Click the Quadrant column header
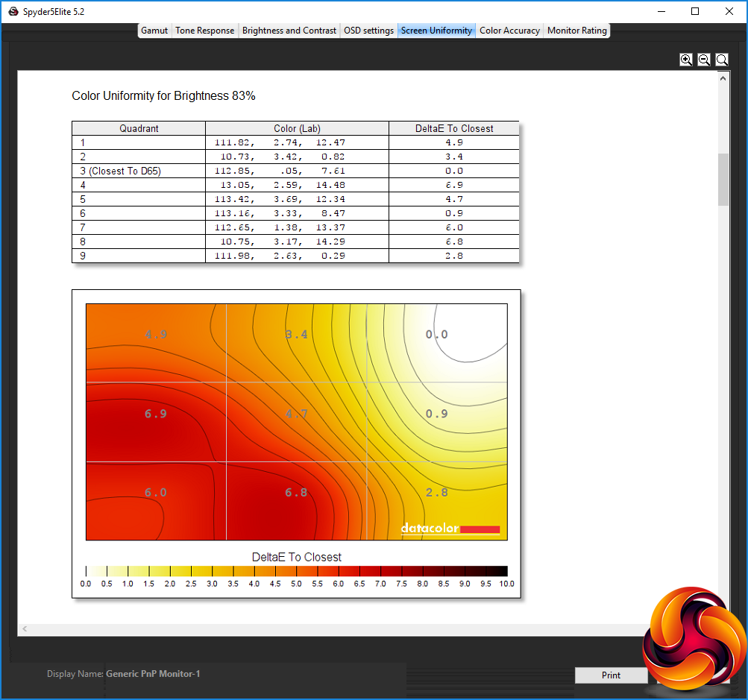The width and height of the screenshot is (748, 700). tap(139, 128)
